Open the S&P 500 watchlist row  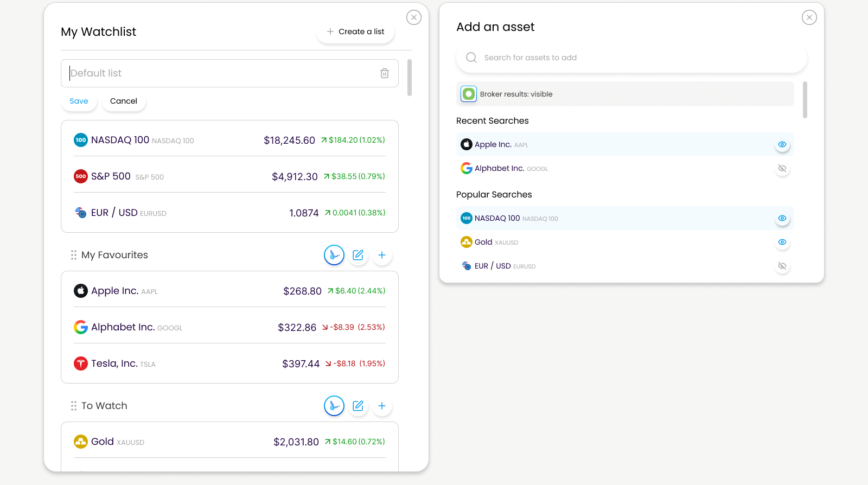pyautogui.click(x=229, y=176)
